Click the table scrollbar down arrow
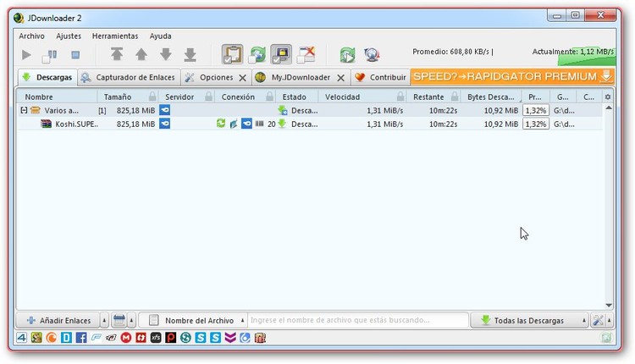Image resolution: width=635 pixels, height=364 pixels. coord(609,306)
